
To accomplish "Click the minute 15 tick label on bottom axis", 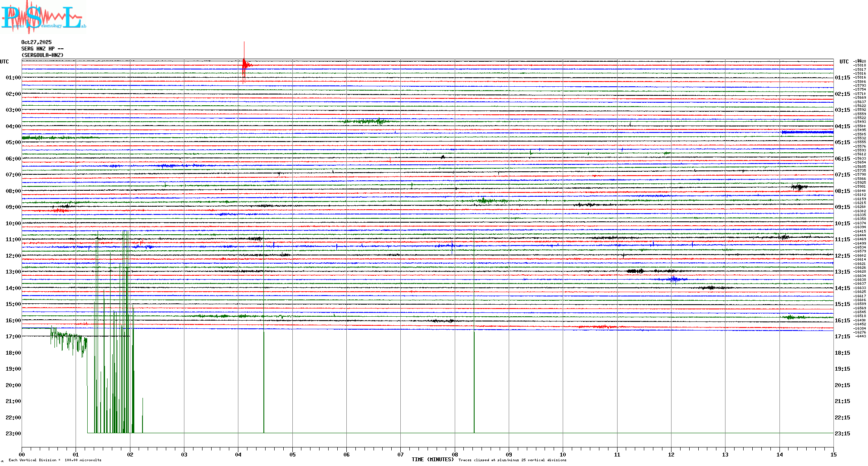I will coord(833,454).
